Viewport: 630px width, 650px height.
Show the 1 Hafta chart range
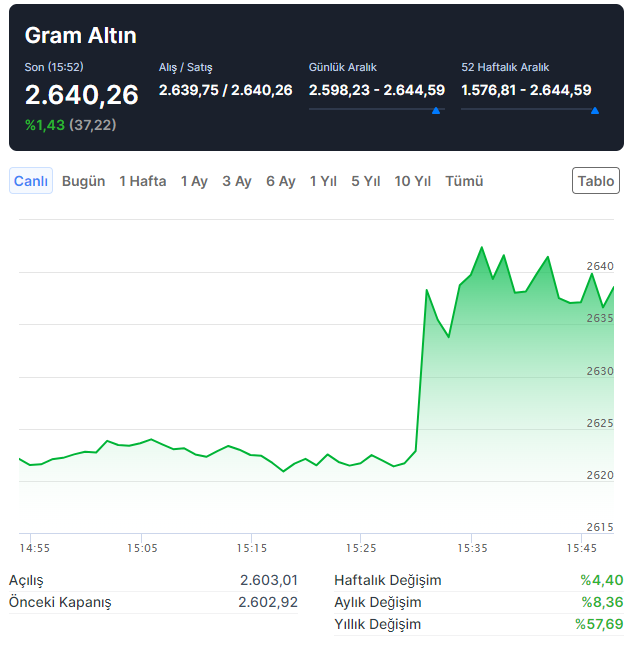pyautogui.click(x=142, y=181)
